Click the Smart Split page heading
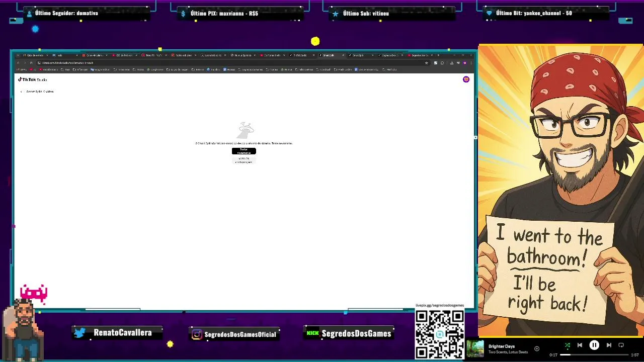Viewport: 644px width, 362px height. tap(40, 92)
